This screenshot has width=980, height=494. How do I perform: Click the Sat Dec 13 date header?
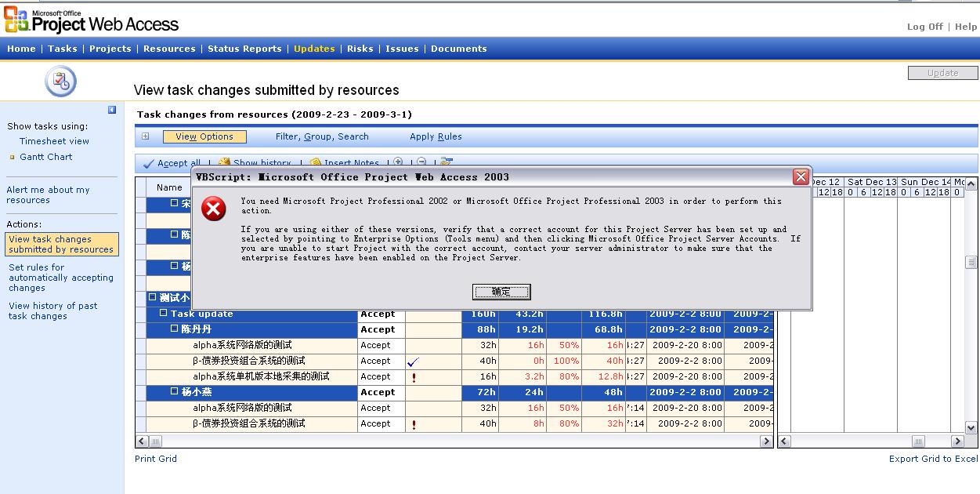(871, 182)
